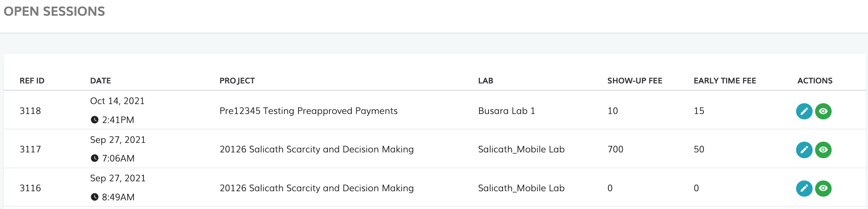Sort by REF ID column header
The image size is (868, 209).
point(32,81)
